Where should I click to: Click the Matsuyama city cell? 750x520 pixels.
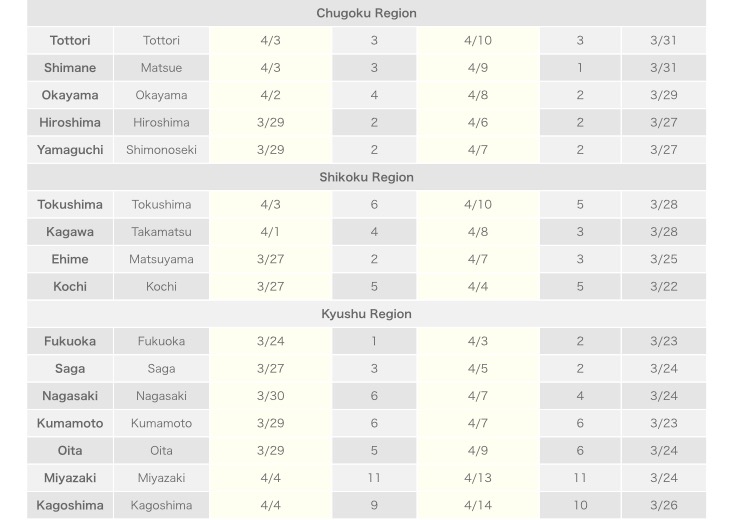point(161,259)
